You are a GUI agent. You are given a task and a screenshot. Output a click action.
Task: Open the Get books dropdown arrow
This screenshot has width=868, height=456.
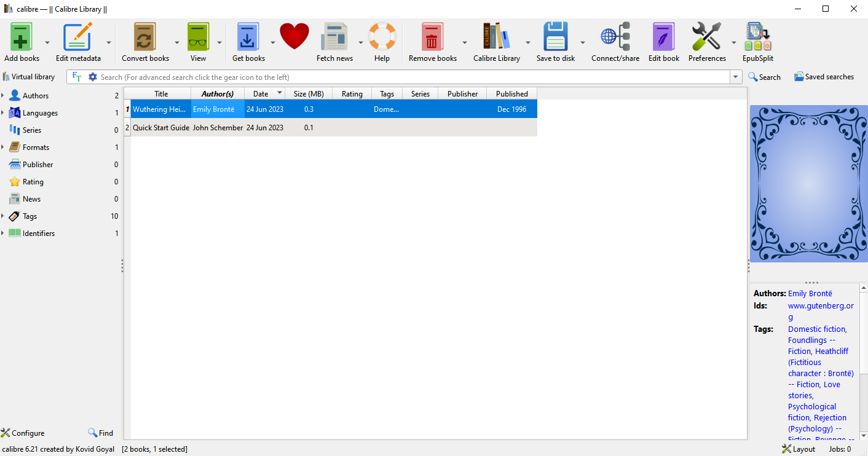point(273,42)
